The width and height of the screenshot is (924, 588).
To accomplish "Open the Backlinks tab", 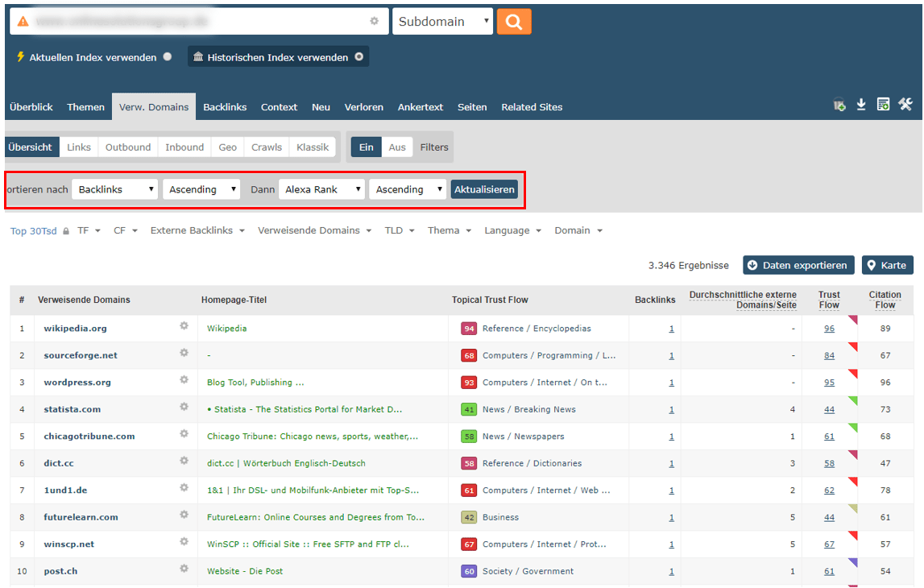I will 225,107.
